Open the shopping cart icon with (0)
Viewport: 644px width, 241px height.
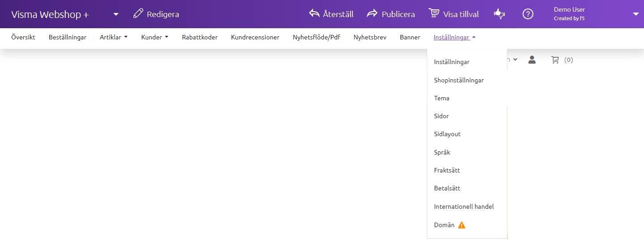tap(555, 60)
